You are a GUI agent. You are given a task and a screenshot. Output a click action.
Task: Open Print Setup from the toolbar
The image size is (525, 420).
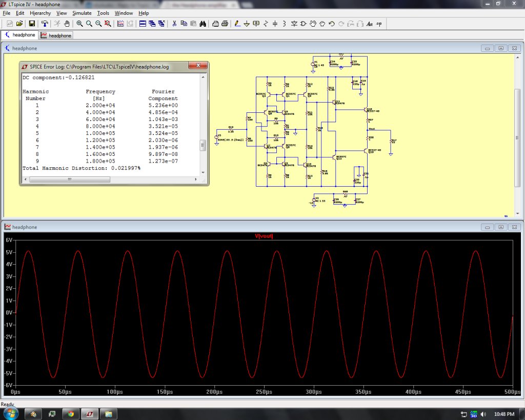(x=216, y=24)
